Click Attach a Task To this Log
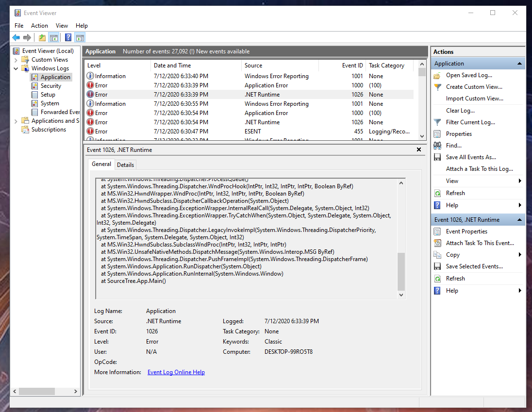532x412 pixels. 480,169
